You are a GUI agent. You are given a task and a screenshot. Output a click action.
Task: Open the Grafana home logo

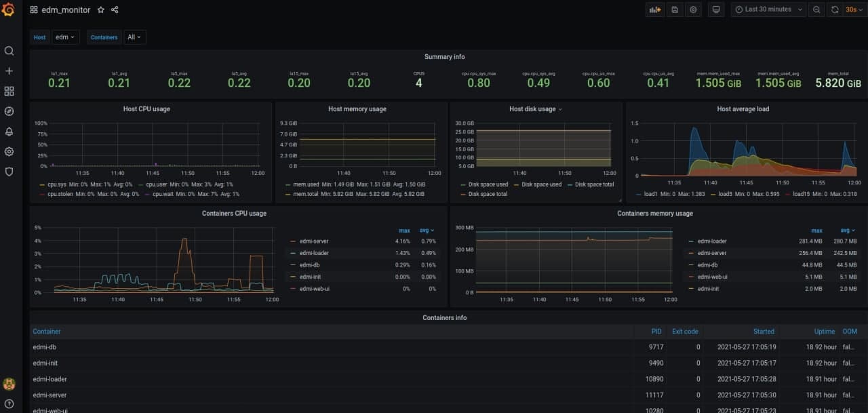(x=9, y=10)
